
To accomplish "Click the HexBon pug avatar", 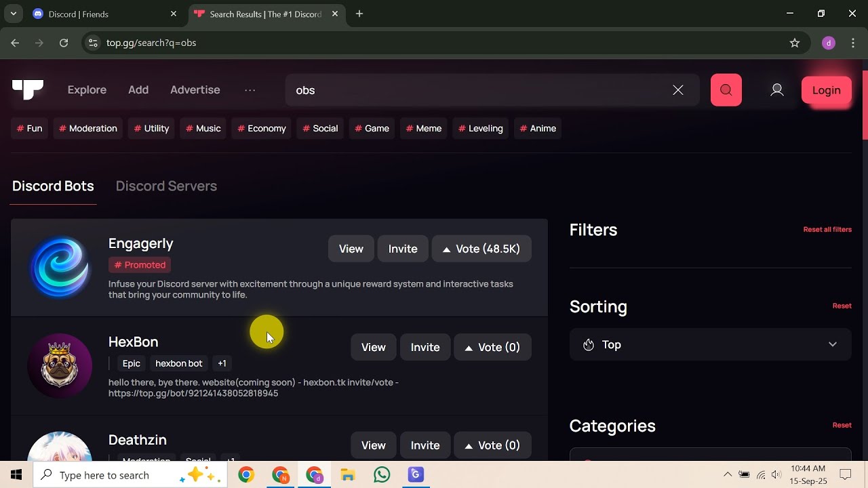I will [60, 366].
